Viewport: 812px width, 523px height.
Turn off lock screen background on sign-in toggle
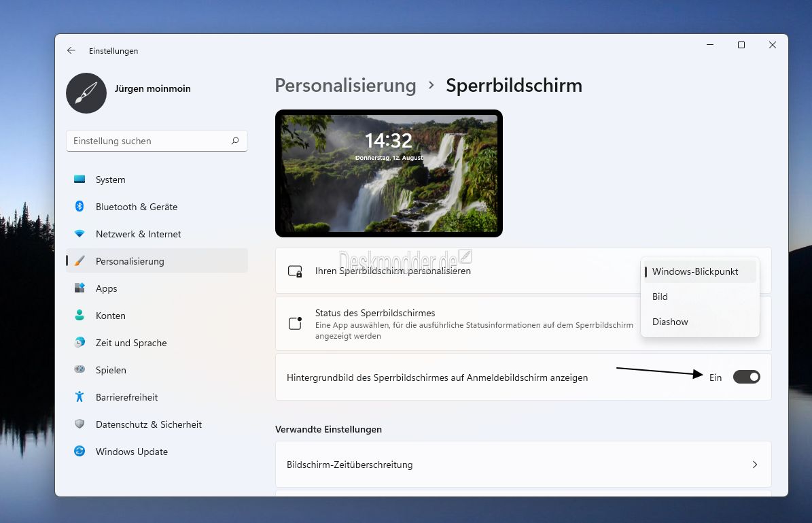(x=746, y=377)
